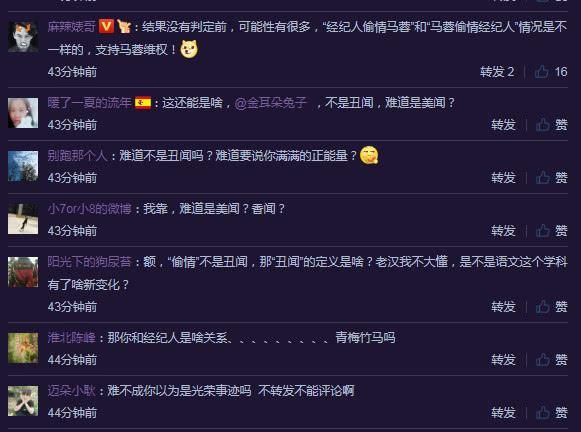This screenshot has width=581, height=432.
Task: Click 小7or小8的微博's avatar thumbnail
Action: pos(23,219)
